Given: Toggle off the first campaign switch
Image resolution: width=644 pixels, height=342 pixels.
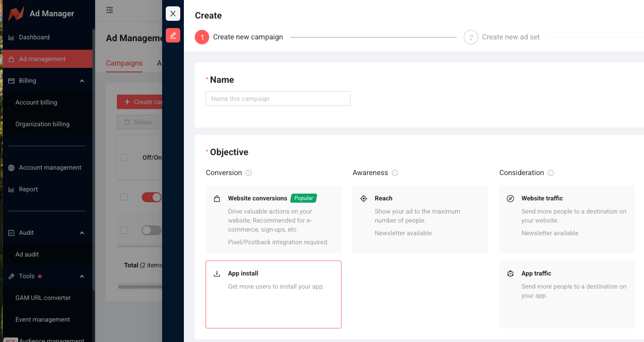Looking at the screenshot, I should pyautogui.click(x=152, y=197).
